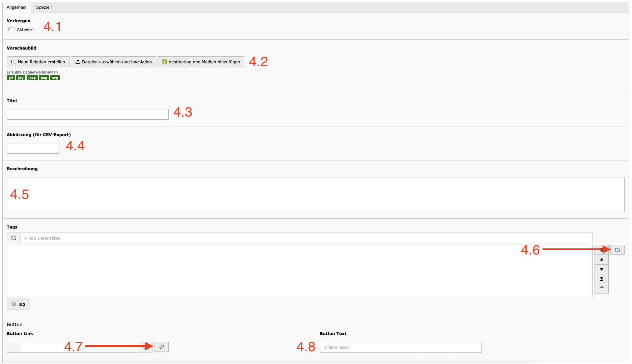Click Dateien auswählen und hochladen button

[x=113, y=62]
